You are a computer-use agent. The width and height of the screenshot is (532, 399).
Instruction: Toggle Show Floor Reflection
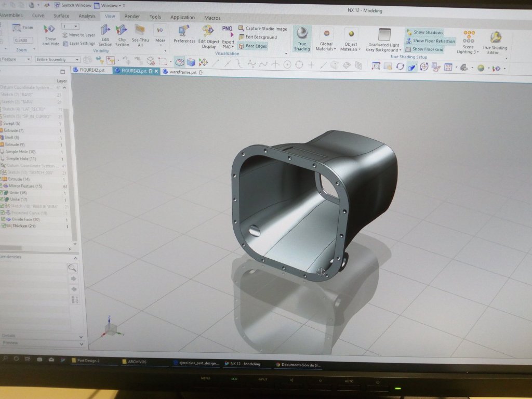pyautogui.click(x=430, y=41)
